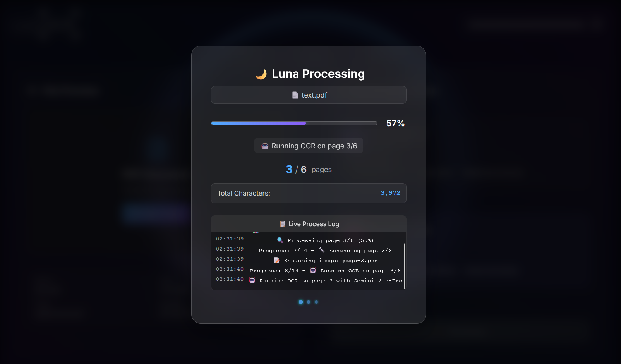Viewport: 621px width, 364px height.
Task: Click the robot icon in the Progress 8/14 entry
Action: 313,270
